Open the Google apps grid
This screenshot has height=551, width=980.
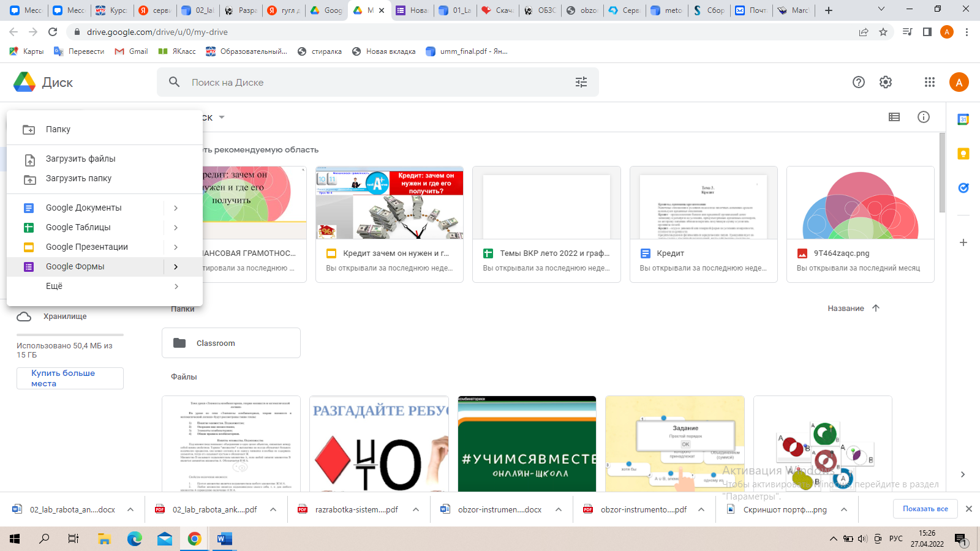tap(930, 82)
